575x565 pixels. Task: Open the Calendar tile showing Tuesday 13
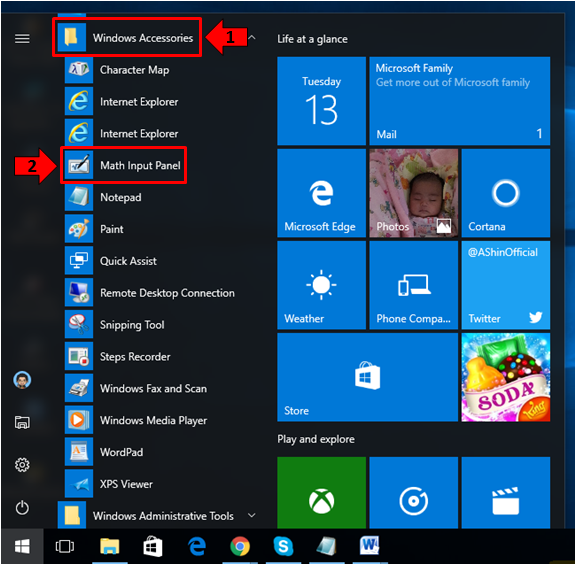(322, 101)
